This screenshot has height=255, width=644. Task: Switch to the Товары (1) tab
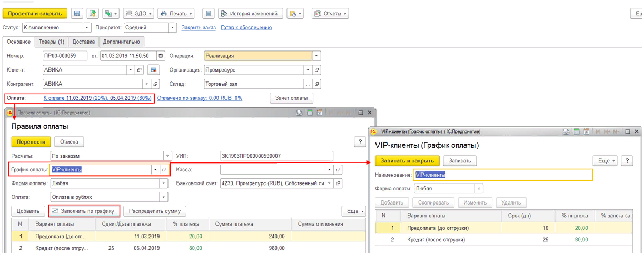pos(52,42)
